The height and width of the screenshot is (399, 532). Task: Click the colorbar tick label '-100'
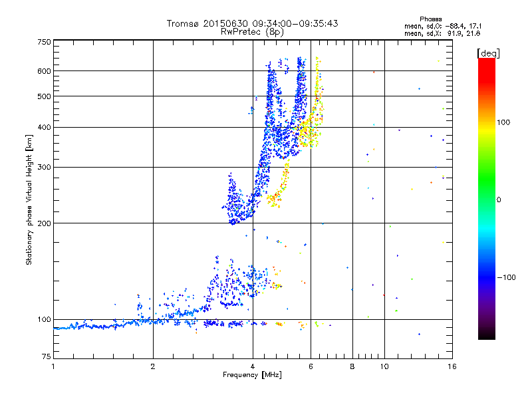[506, 277]
